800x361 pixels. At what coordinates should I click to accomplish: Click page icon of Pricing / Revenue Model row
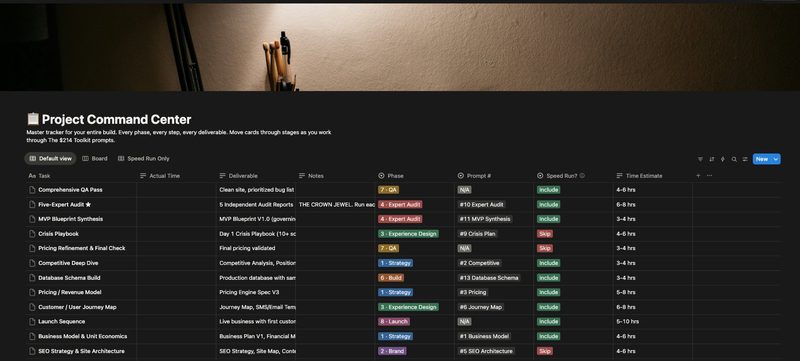[32, 292]
